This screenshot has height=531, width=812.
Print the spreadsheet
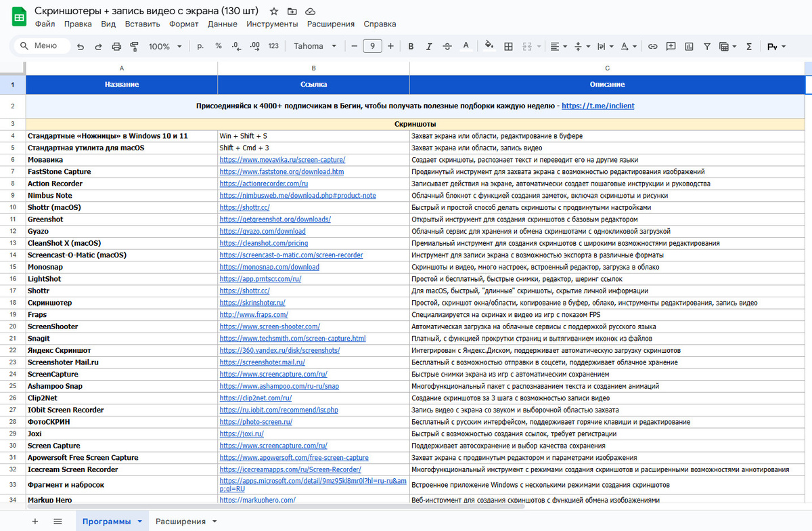[x=116, y=47]
